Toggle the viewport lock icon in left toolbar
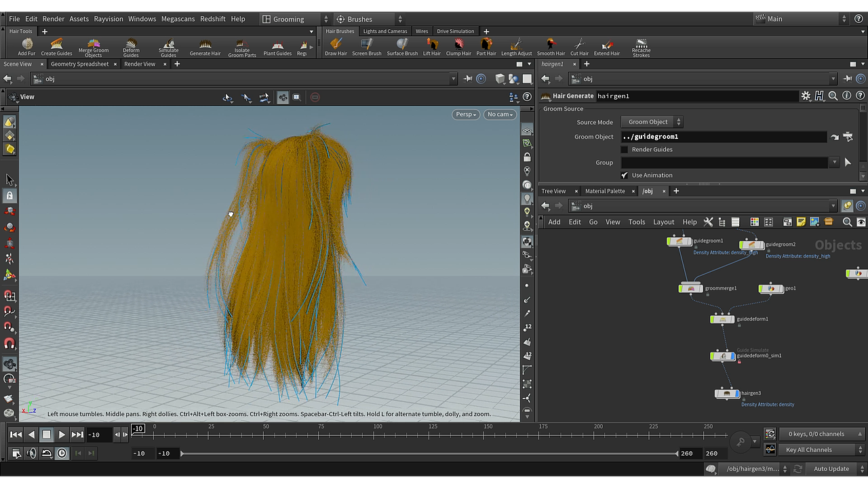This screenshot has height=488, width=868. 9,195
